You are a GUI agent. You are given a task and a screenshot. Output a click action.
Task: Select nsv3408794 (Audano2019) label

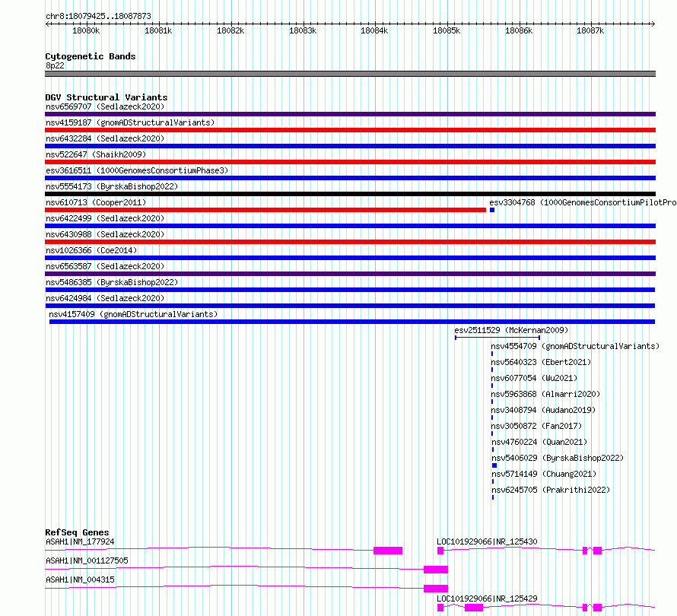[x=543, y=410]
